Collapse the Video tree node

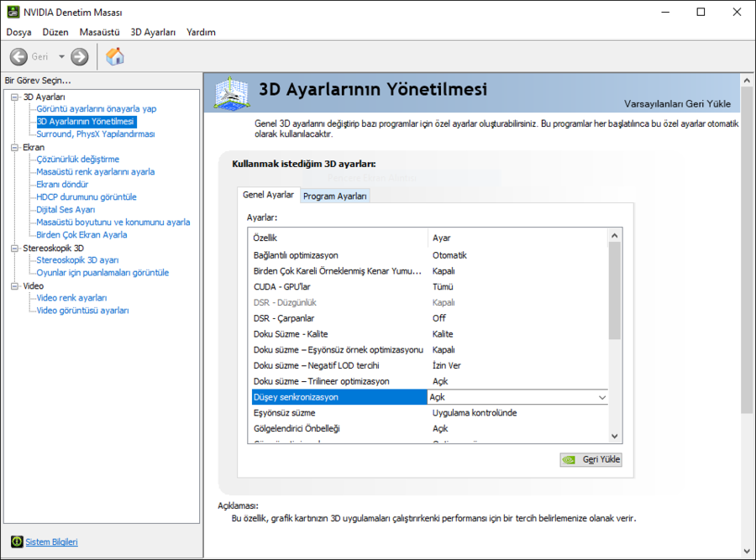[x=15, y=286]
